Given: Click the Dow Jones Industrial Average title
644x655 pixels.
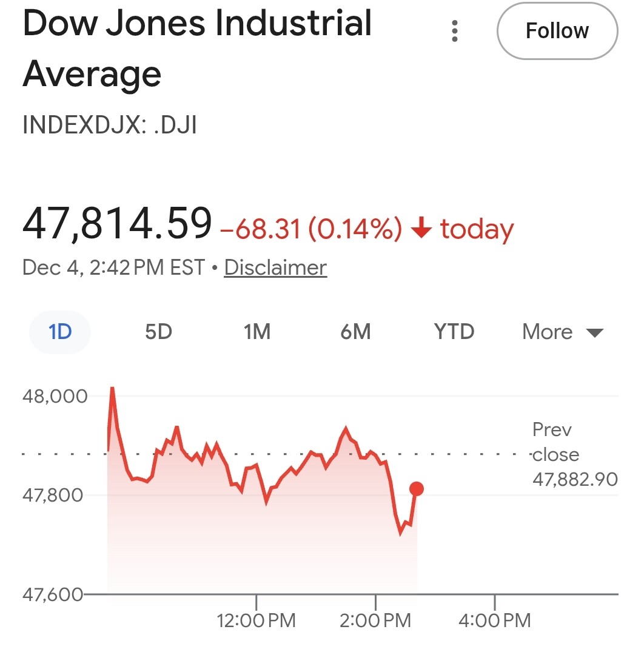Looking at the screenshot, I should [196, 49].
